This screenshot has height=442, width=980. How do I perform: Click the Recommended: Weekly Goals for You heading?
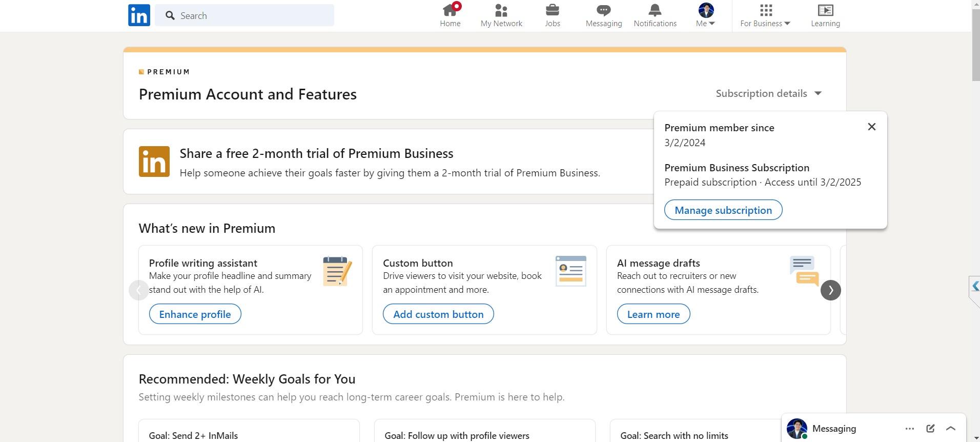point(247,379)
